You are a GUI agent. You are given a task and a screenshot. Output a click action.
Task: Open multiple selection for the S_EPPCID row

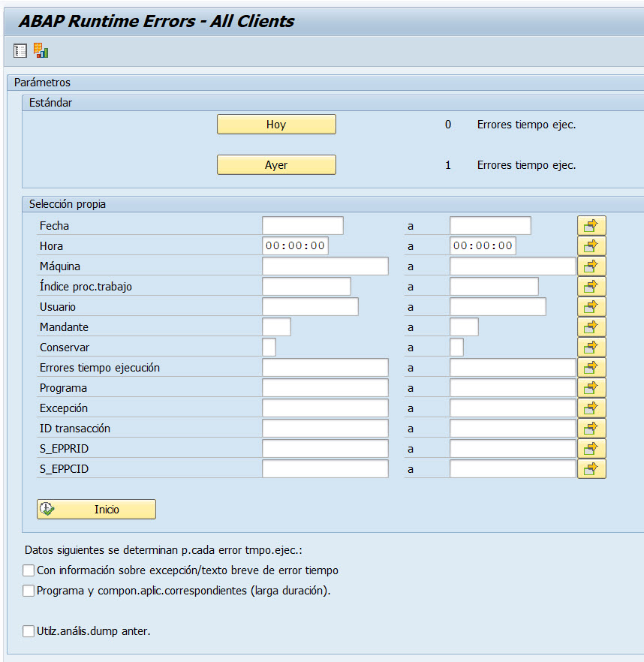pyautogui.click(x=591, y=468)
